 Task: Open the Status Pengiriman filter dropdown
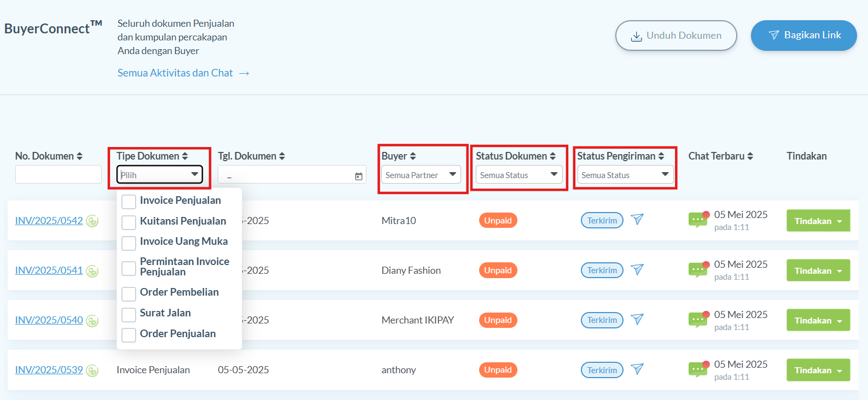625,175
